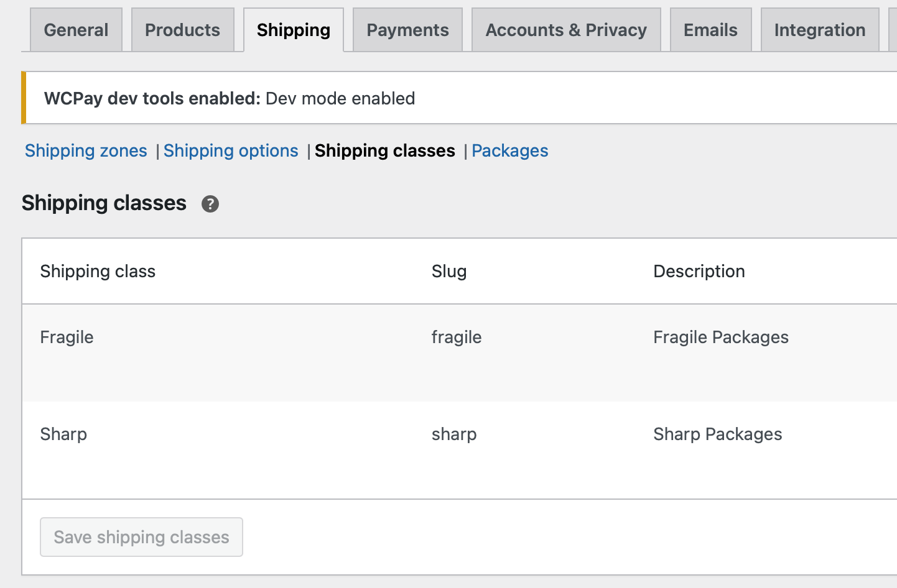Viewport: 897px width, 588px height.
Task: Switch to the General tab
Action: click(x=76, y=30)
